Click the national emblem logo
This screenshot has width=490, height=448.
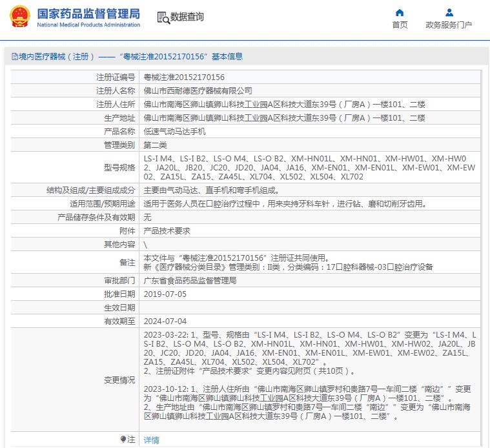[19, 17]
